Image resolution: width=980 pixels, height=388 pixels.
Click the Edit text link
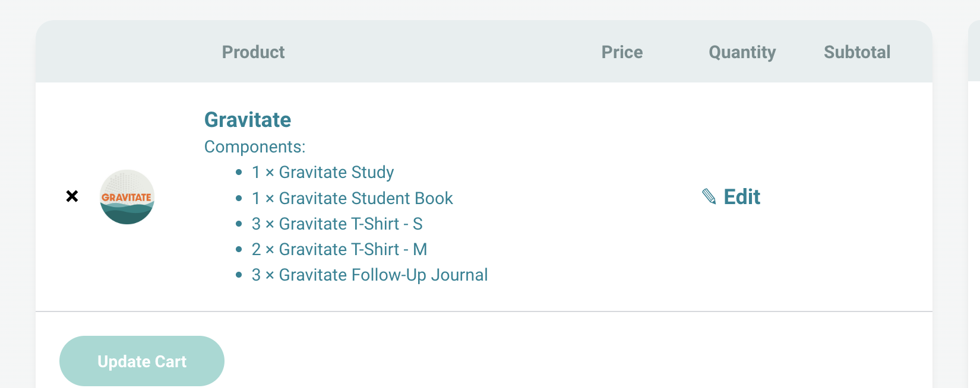coord(742,197)
